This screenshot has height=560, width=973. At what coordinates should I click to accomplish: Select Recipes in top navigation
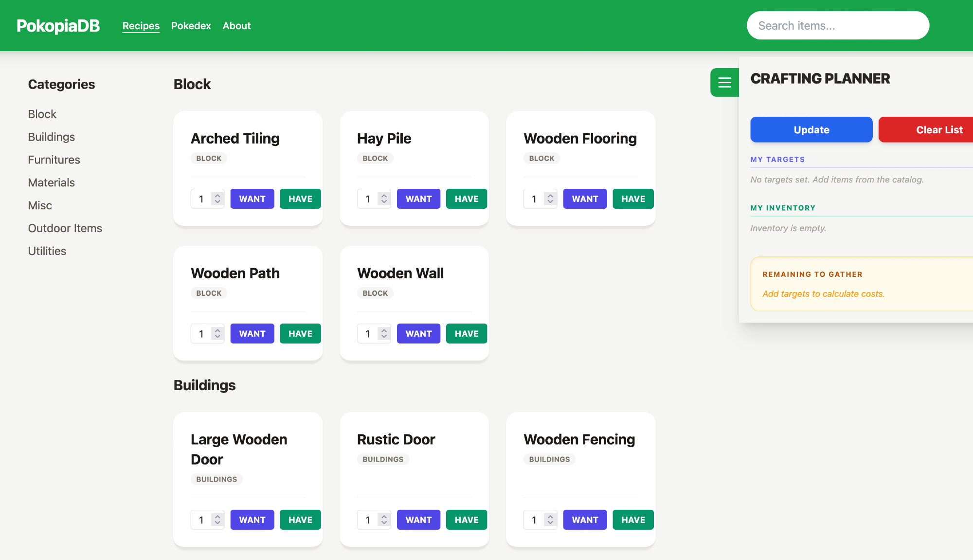click(141, 26)
